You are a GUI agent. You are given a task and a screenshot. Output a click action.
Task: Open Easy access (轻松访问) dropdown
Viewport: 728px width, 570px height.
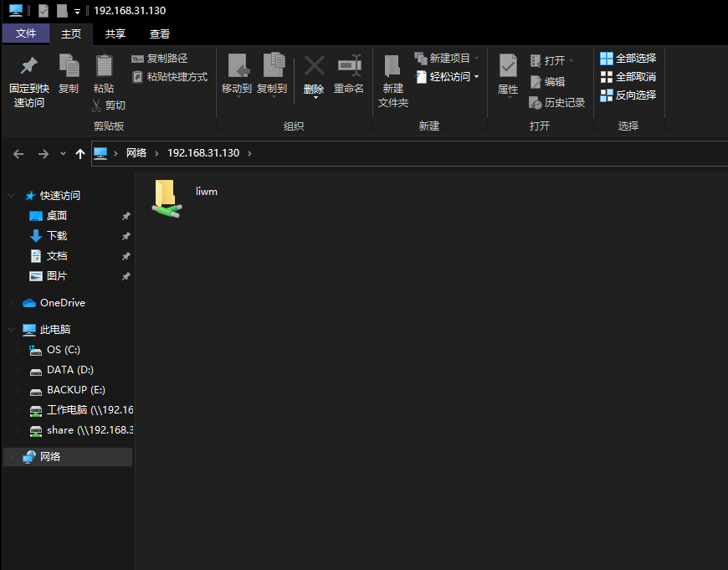(447, 77)
